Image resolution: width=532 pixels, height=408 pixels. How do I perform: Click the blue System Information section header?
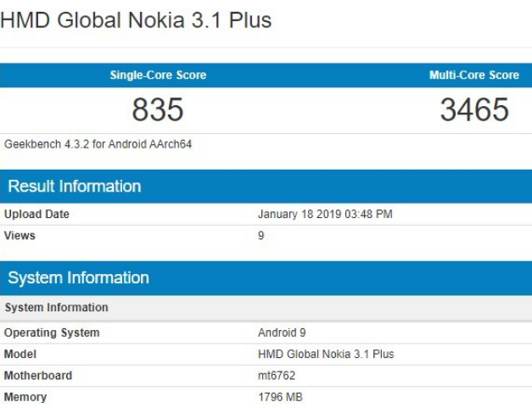click(x=78, y=278)
